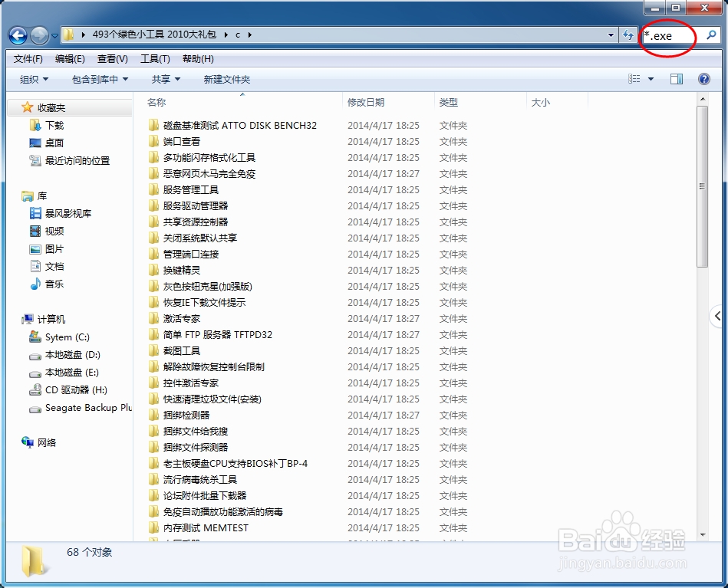The width and height of the screenshot is (728, 588).
Task: Select 网络 in navigation pane
Action: pos(47,443)
